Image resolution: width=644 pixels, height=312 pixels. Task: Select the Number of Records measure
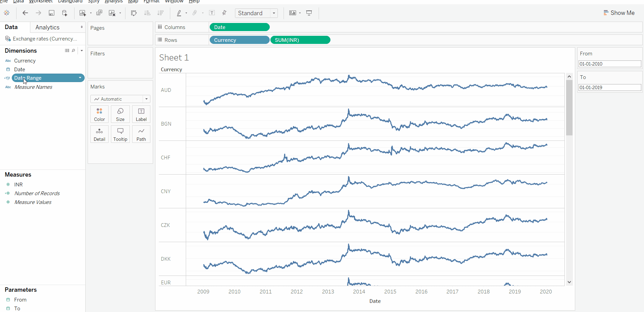37,193
